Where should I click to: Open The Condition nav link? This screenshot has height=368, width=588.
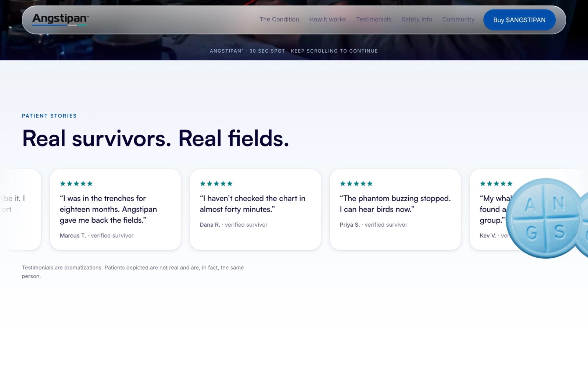[279, 20]
